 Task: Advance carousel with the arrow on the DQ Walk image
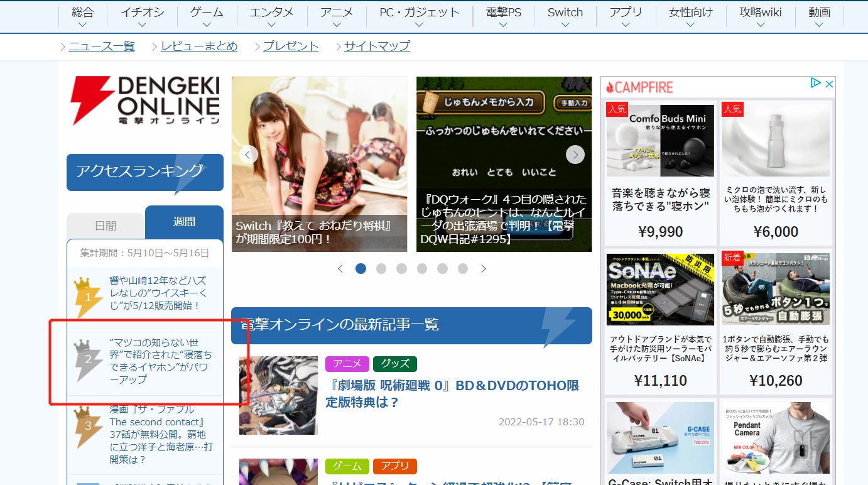[x=575, y=155]
